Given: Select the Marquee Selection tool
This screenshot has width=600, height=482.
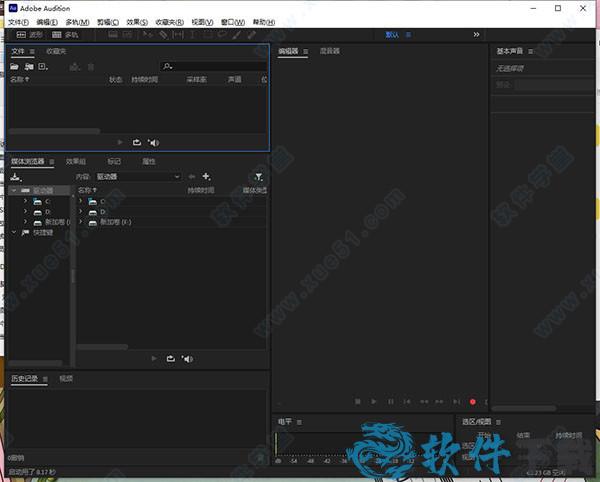Looking at the screenshot, I should [x=208, y=35].
